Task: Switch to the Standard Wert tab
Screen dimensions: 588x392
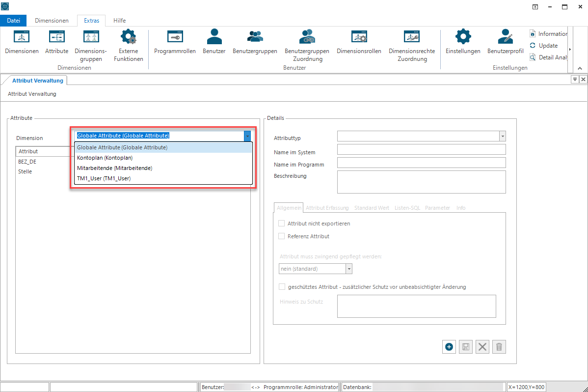Action: click(x=372, y=208)
